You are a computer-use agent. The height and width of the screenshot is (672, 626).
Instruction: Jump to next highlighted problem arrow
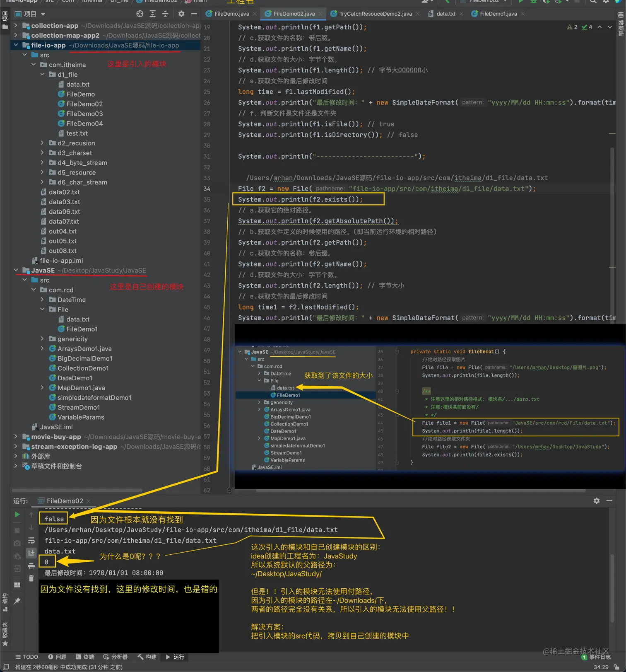click(610, 27)
